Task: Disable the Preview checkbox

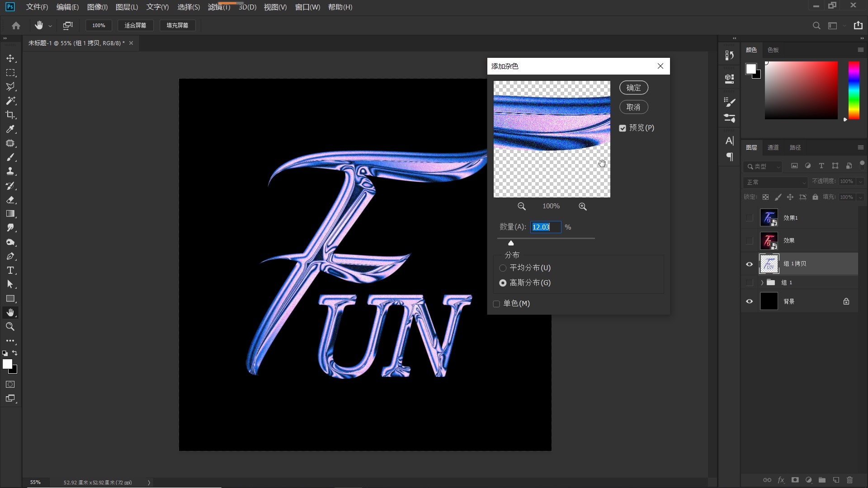Action: [x=623, y=128]
